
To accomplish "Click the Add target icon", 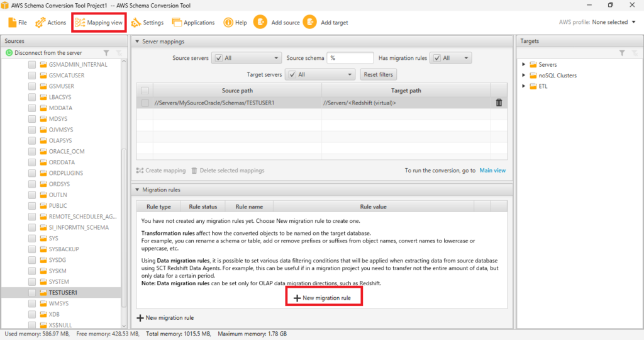I will point(309,22).
